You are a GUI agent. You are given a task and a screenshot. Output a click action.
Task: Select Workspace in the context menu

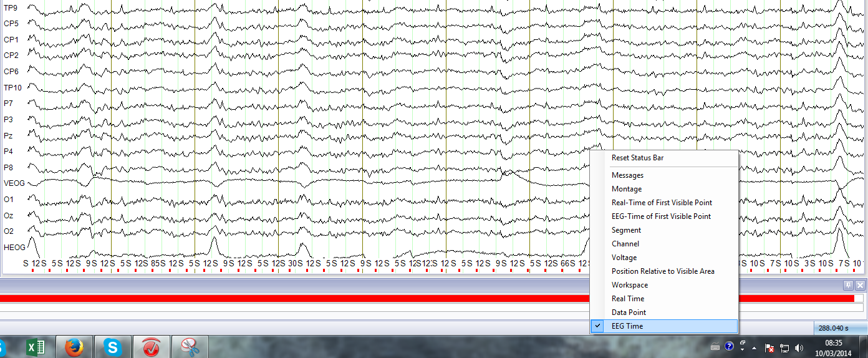tap(663, 285)
